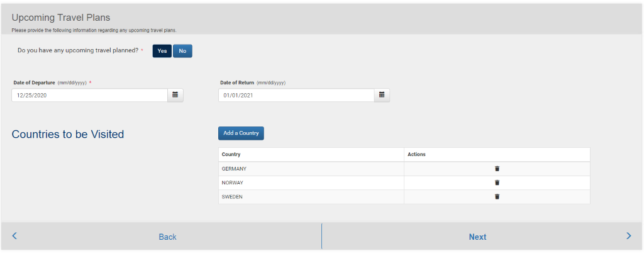This screenshot has width=644, height=253.
Task: Click the Upcoming Travel Plans heading
Action: (61, 18)
